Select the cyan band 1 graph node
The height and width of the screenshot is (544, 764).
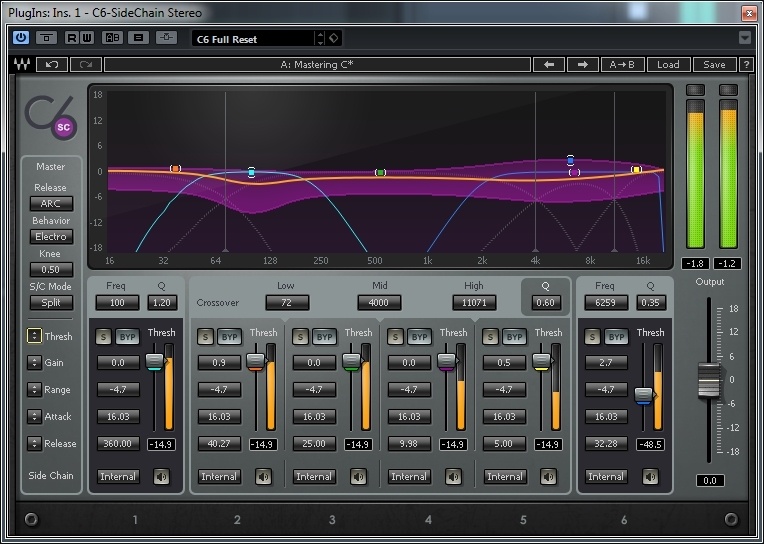pyautogui.click(x=251, y=172)
